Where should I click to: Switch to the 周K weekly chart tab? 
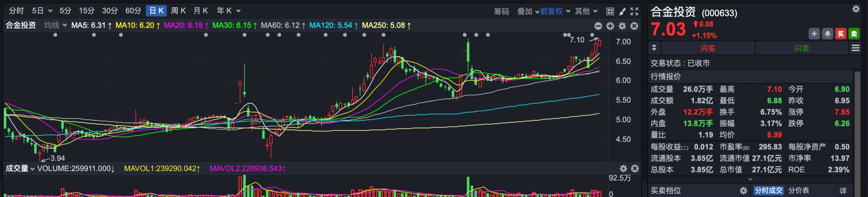click(178, 10)
